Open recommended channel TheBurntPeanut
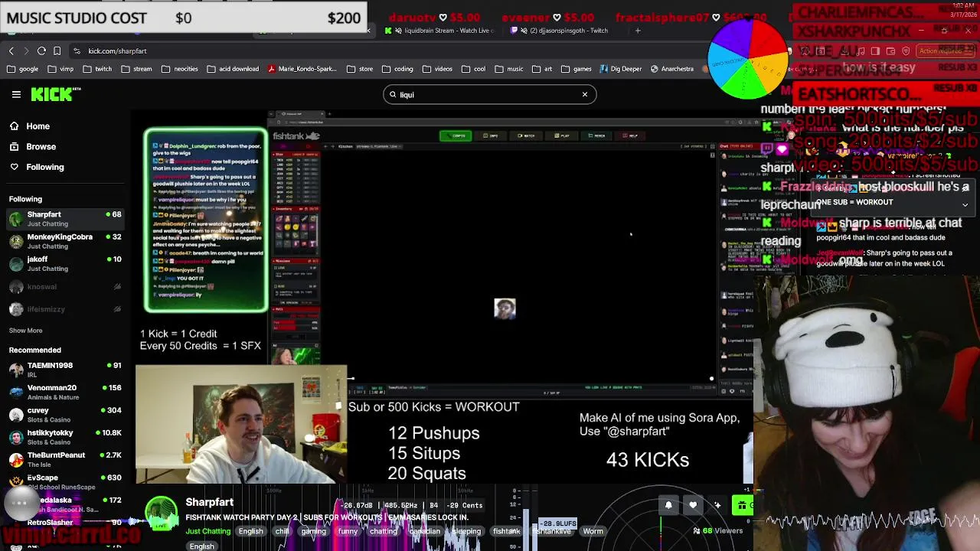Screen dimensions: 980x551 click(65, 459)
